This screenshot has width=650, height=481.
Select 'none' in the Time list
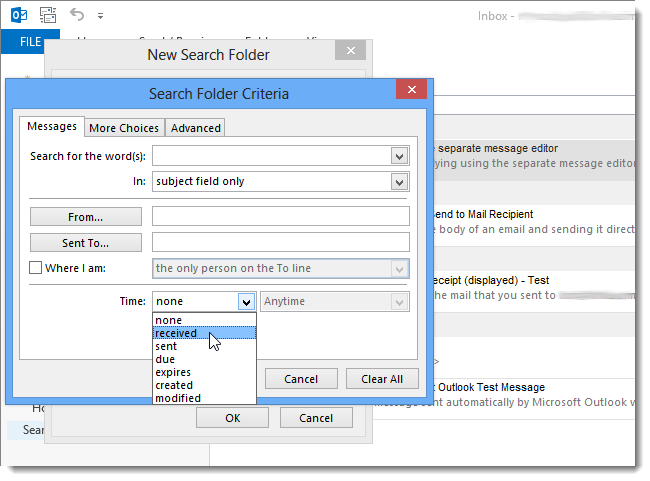point(204,320)
